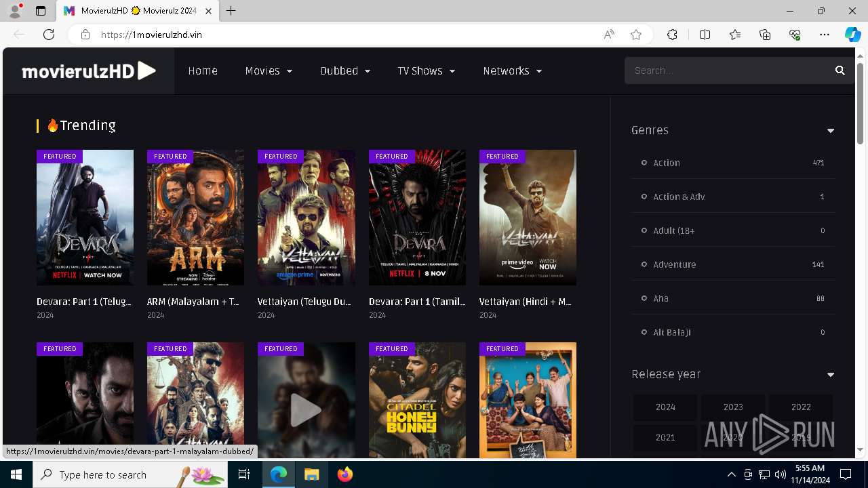Click the search magnifier icon
Screen dimensions: 868x488
coord(840,70)
